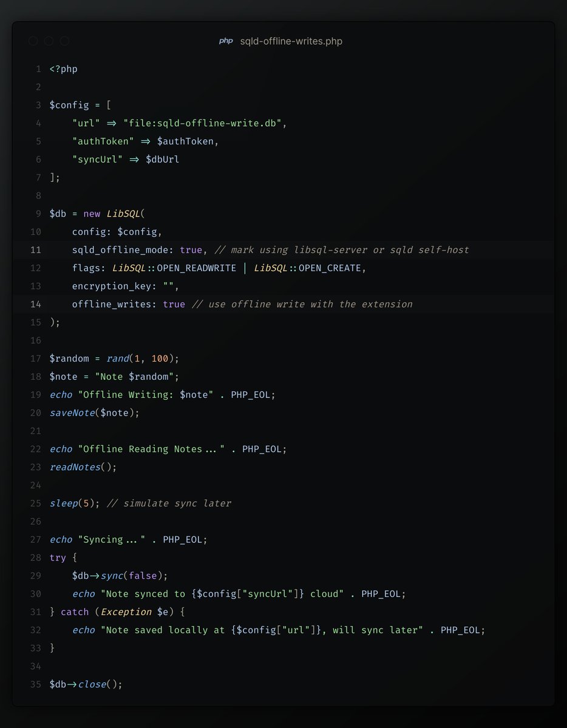The width and height of the screenshot is (567, 728).
Task: Click "Offline Reading Notes..." string
Action: pyautogui.click(x=151, y=449)
